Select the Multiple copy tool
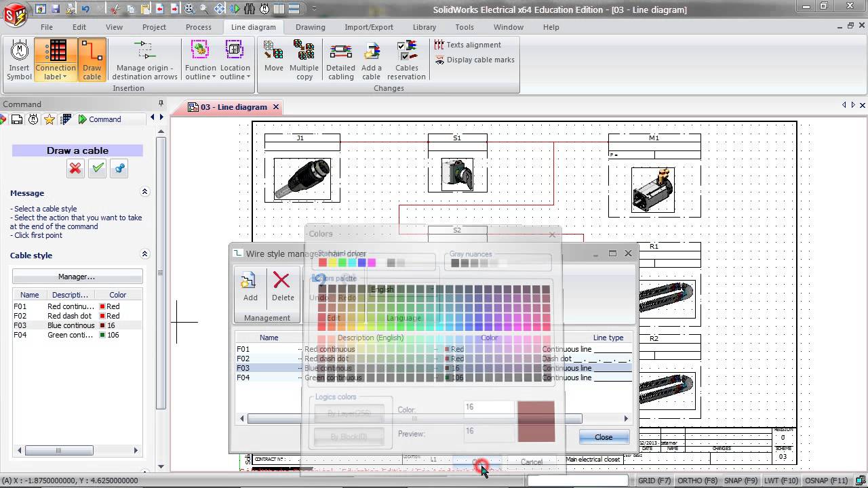The height and width of the screenshot is (488, 868). 304,60
